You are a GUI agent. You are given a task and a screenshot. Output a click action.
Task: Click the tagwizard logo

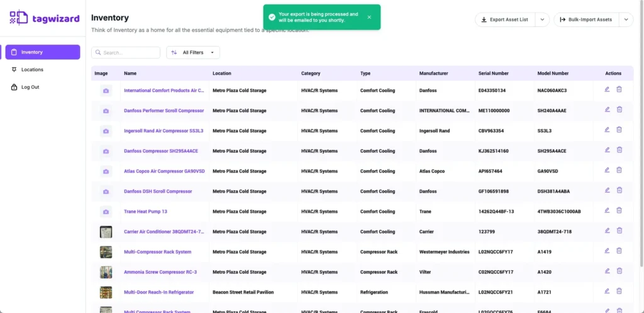pos(45,18)
